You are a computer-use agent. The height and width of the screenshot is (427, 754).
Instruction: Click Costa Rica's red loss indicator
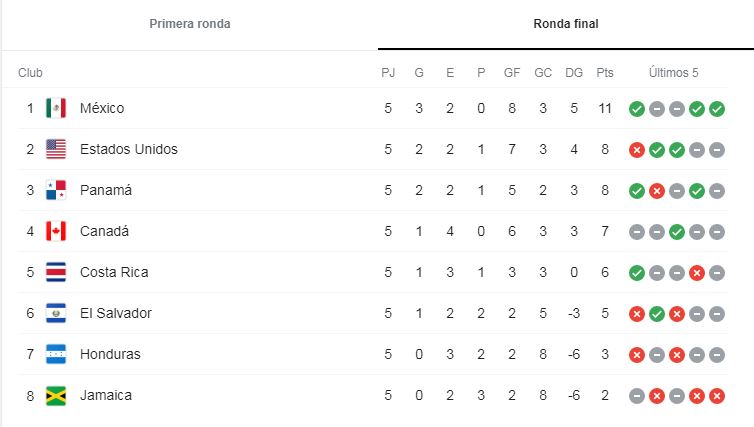tap(697, 273)
